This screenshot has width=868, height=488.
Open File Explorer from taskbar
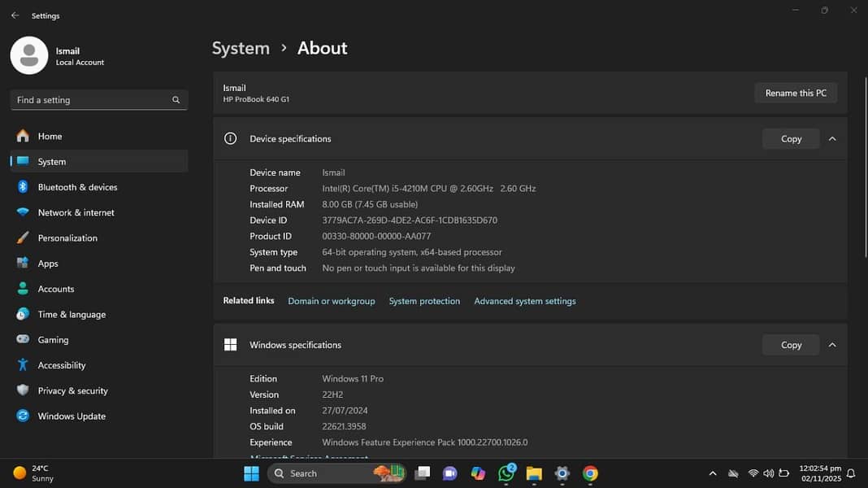pos(534,473)
